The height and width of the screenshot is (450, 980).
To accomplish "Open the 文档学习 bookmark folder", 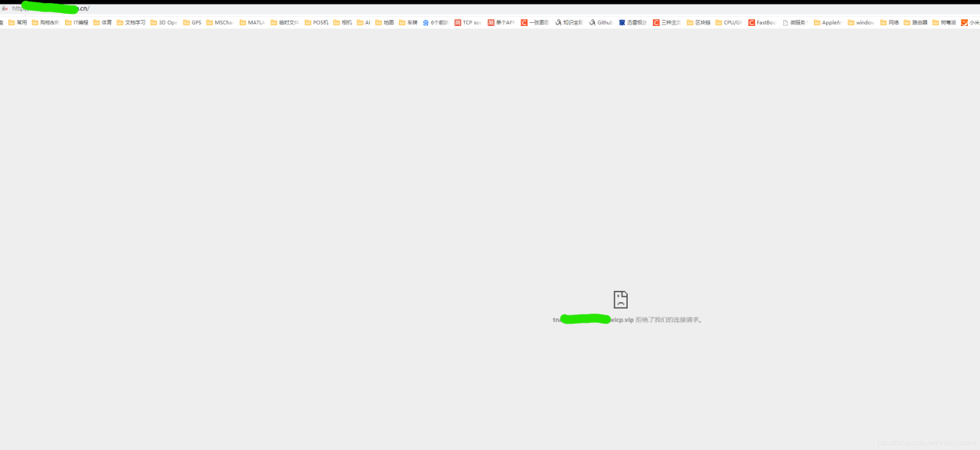I will [x=131, y=23].
